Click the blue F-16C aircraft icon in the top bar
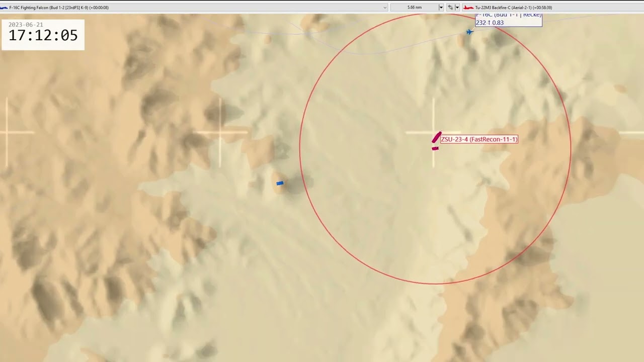 4,8
